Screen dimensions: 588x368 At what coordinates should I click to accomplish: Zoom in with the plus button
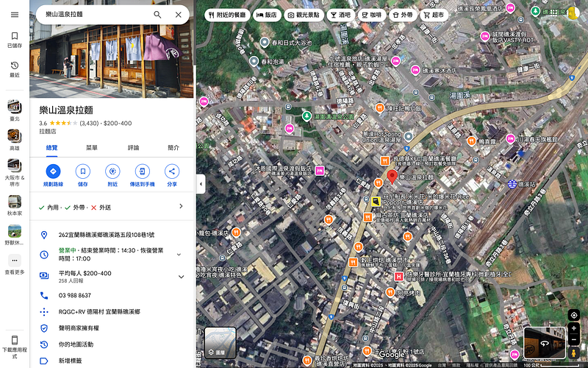[x=574, y=328]
